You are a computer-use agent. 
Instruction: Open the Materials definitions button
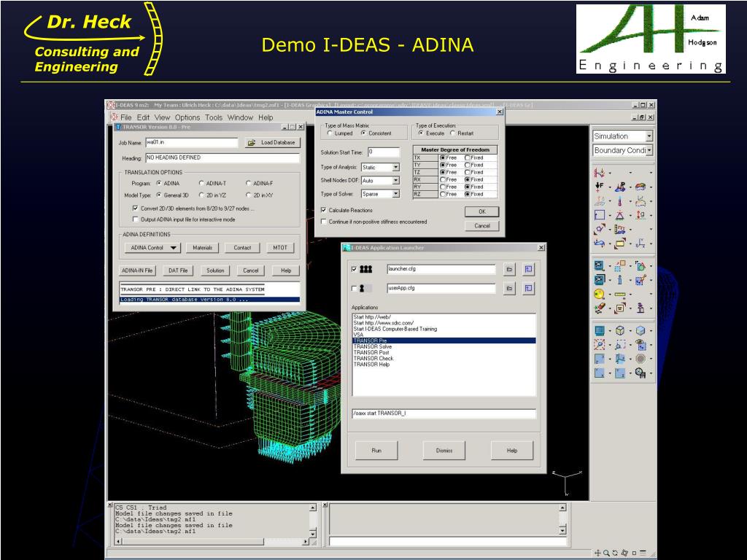tap(203, 248)
